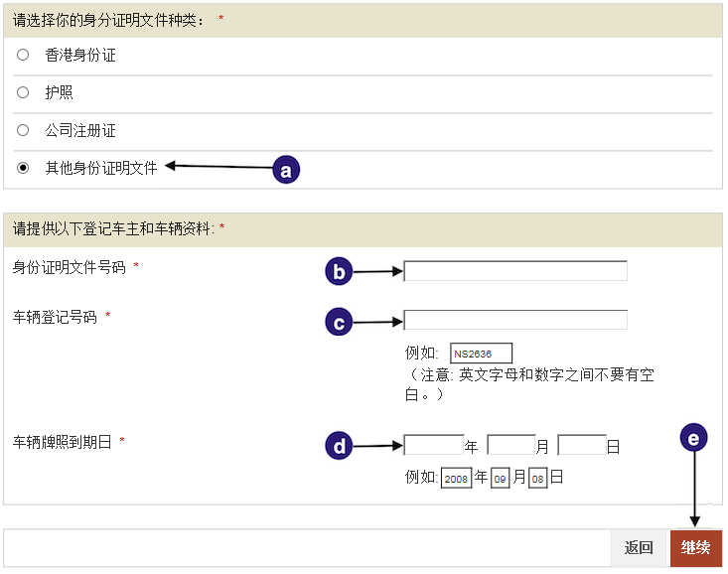Click the 车辆登记号码 text box
The height and width of the screenshot is (574, 728).
515,320
